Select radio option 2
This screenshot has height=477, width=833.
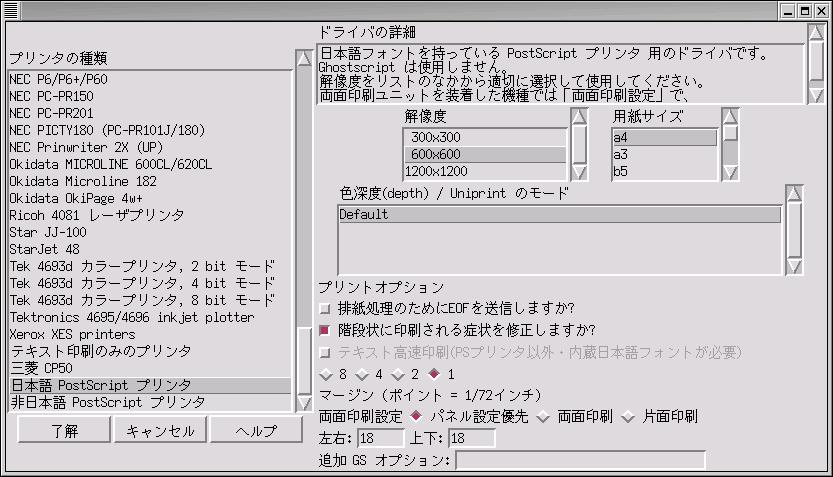[x=398, y=374]
